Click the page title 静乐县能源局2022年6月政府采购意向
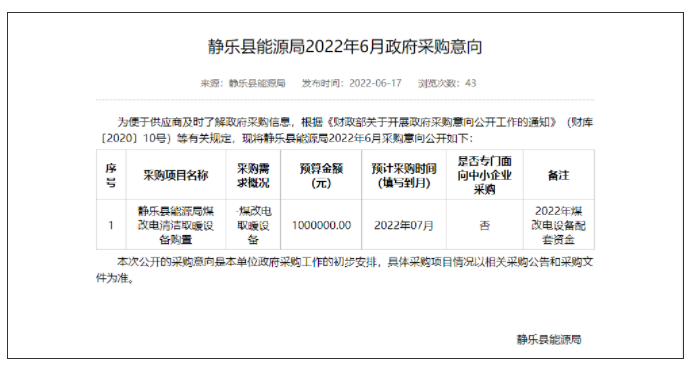The height and width of the screenshot is (366, 696). click(345, 47)
